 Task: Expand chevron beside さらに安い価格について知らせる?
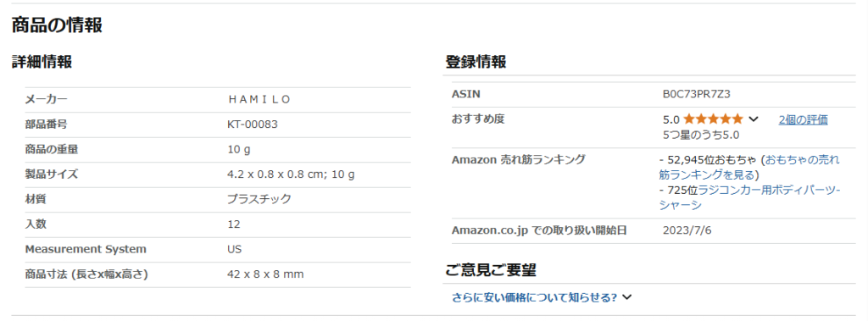click(626, 298)
